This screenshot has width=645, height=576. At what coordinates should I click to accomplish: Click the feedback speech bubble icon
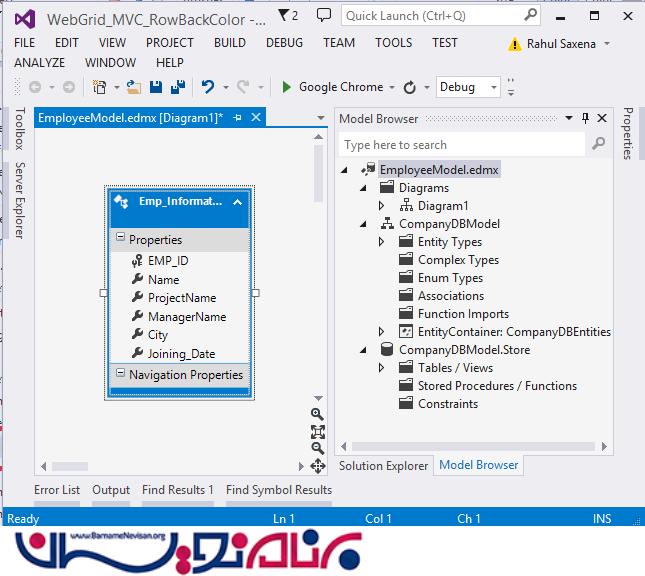(x=323, y=15)
